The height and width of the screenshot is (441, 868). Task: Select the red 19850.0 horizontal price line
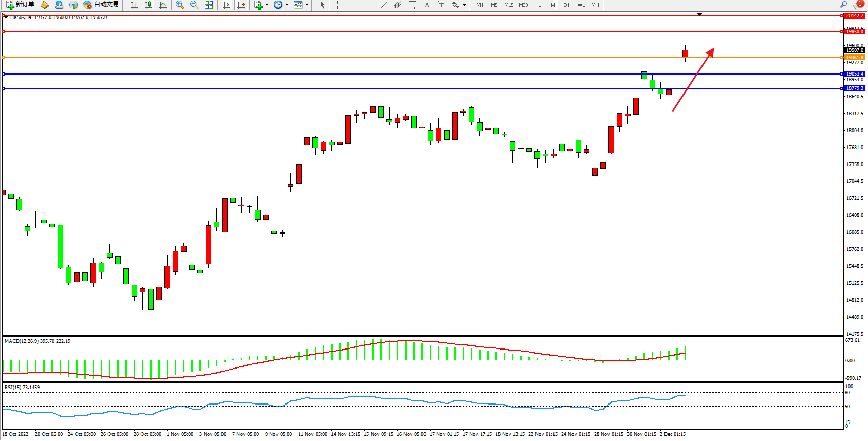click(x=411, y=32)
